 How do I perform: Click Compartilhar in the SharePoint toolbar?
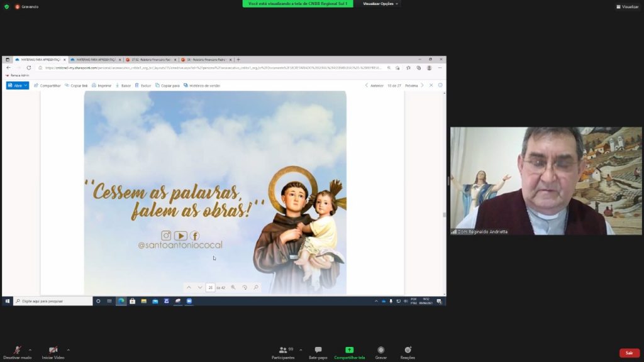coord(47,85)
